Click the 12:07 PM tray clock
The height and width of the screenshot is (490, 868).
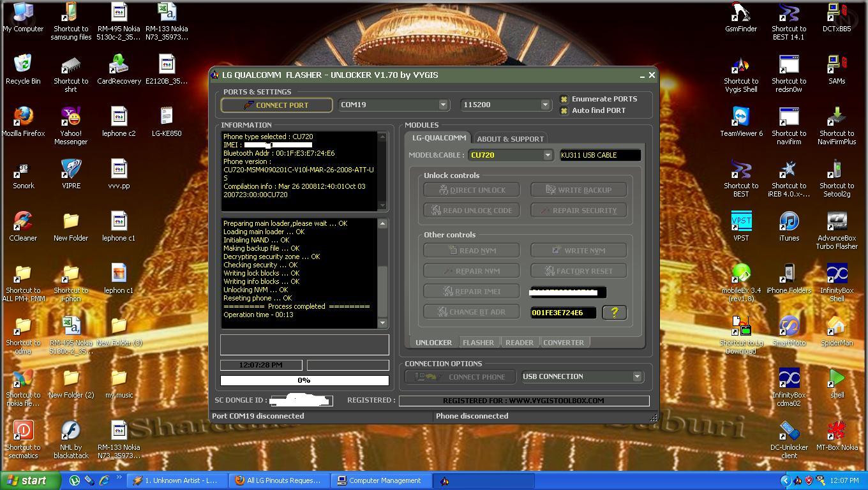click(844, 480)
